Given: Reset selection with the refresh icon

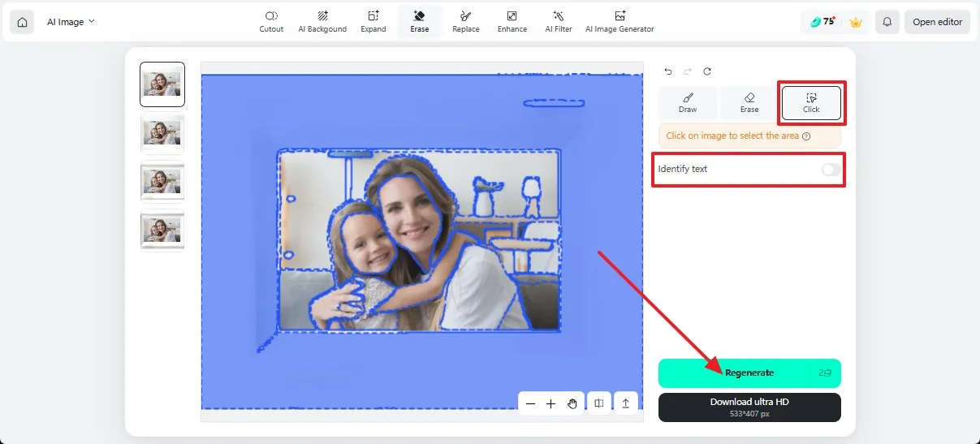Looking at the screenshot, I should [x=707, y=71].
